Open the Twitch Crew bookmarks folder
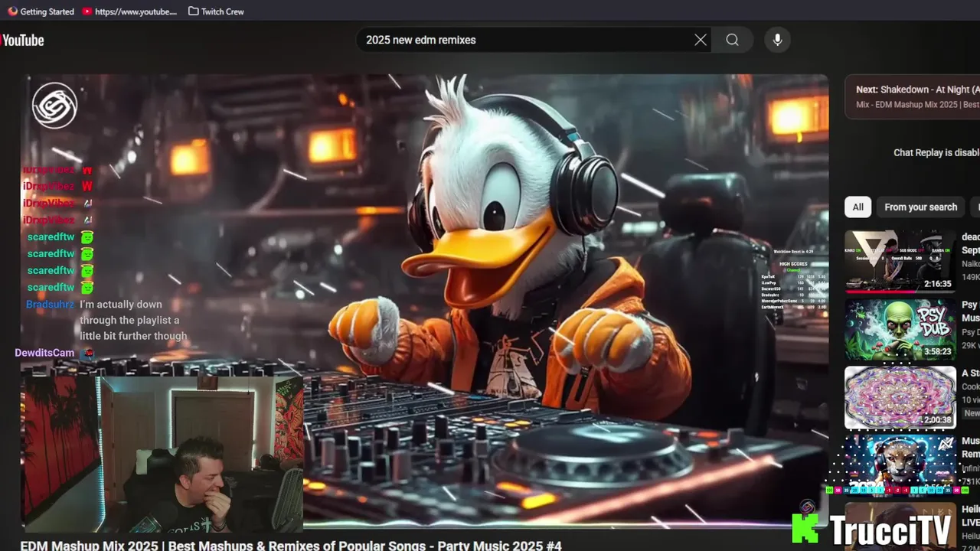This screenshot has height=551, width=980. [216, 11]
